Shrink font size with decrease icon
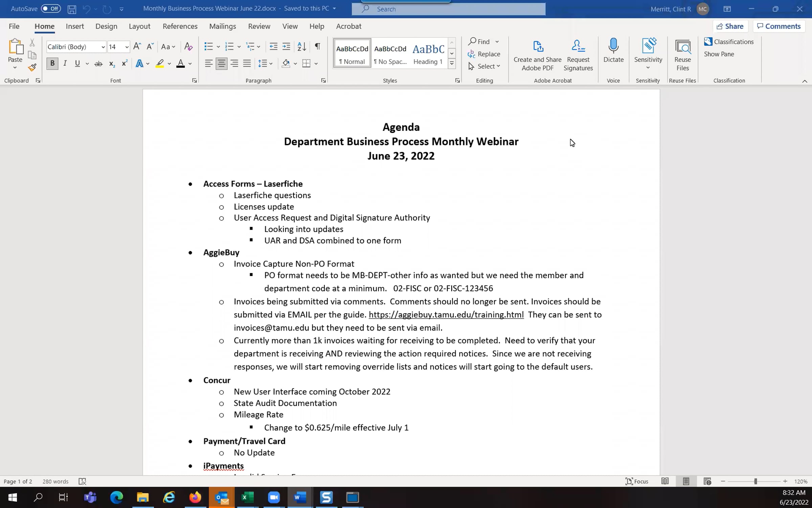 coord(150,46)
